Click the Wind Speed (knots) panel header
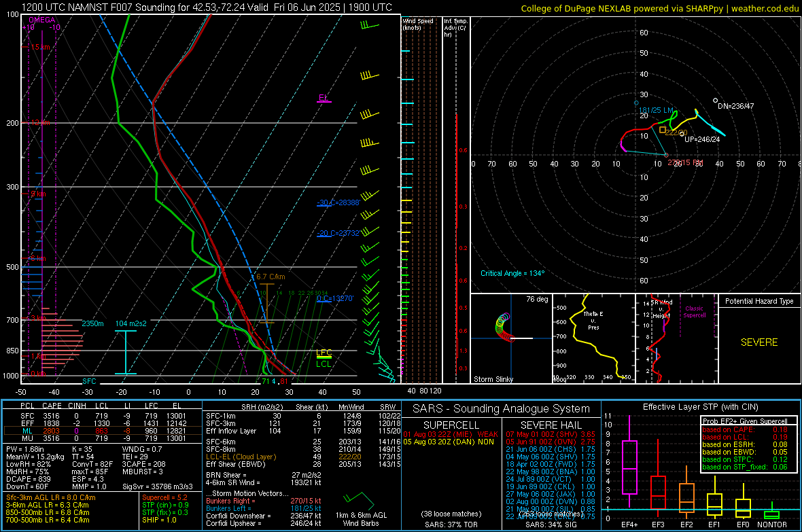The width and height of the screenshot is (802, 532). (x=418, y=24)
